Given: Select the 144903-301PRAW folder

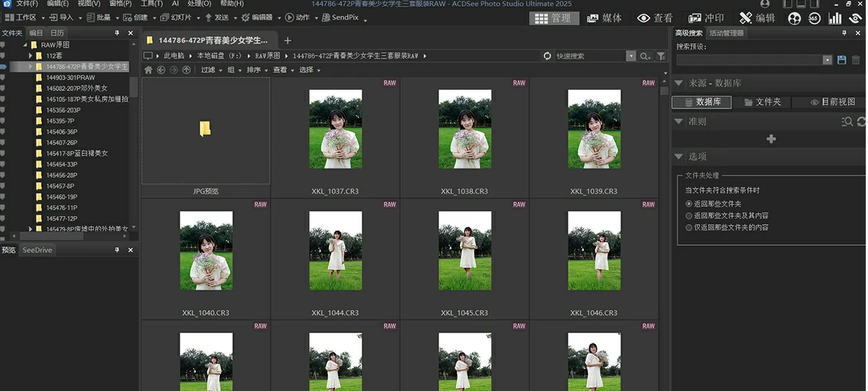Looking at the screenshot, I should pyautogui.click(x=70, y=77).
